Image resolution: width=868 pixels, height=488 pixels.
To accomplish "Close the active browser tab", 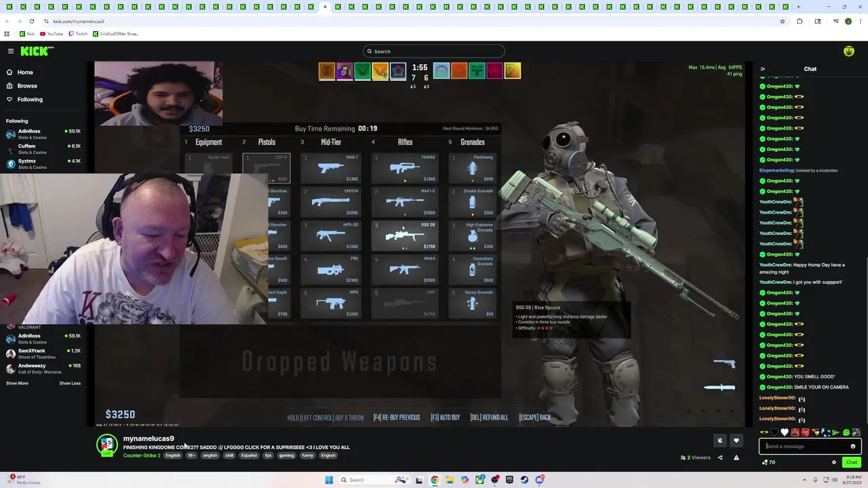I will 325,7.
